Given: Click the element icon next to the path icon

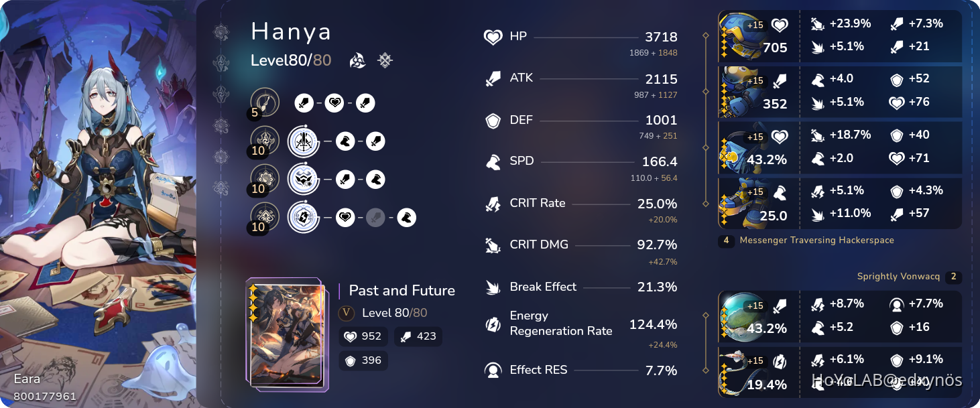Looking at the screenshot, I should pos(384,60).
